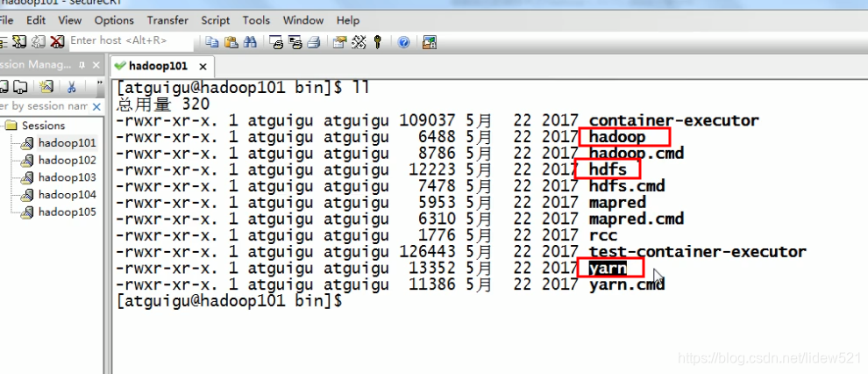Open the View menu
Image resolution: width=868 pixels, height=374 pixels.
tap(70, 20)
